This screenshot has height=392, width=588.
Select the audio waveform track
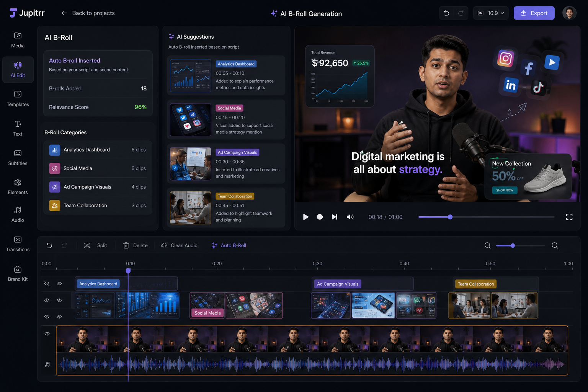[x=312, y=364]
